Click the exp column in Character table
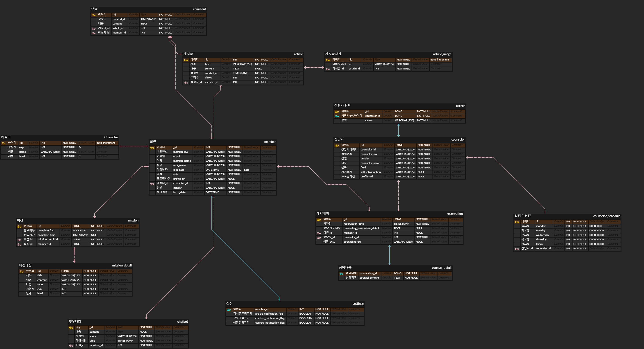The height and width of the screenshot is (349, 644). click(21, 147)
